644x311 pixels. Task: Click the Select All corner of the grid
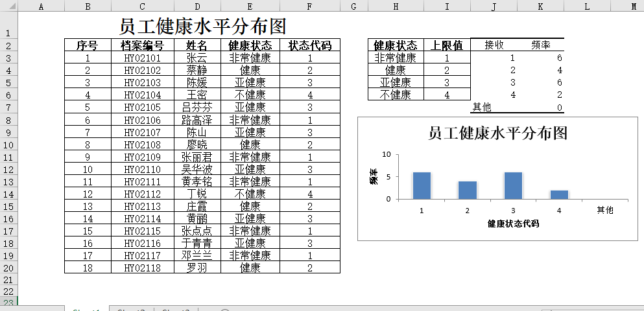point(8,6)
